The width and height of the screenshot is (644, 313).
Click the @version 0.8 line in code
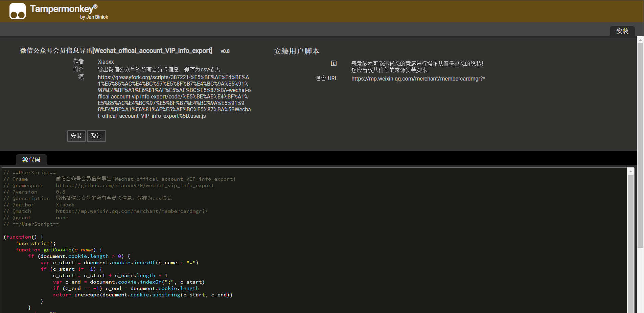[34, 192]
